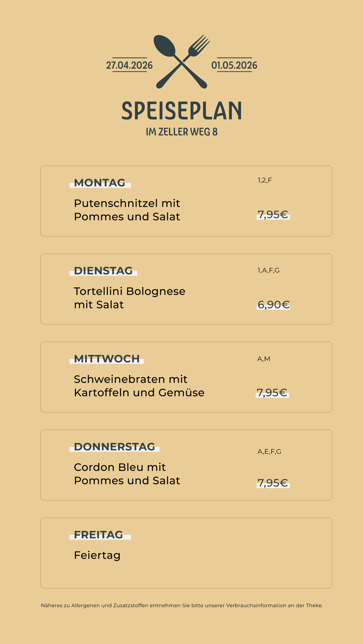
Task: Click the MITTWOCH heading
Action: point(107,359)
